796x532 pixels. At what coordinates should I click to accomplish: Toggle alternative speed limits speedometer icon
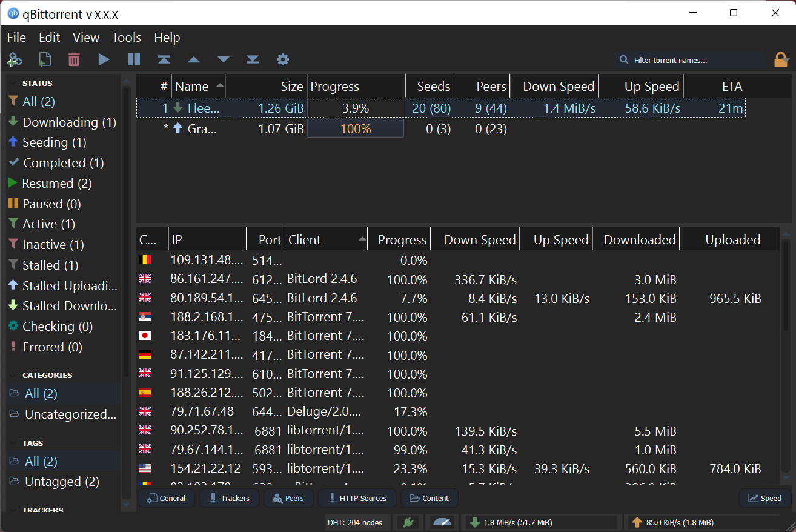[443, 522]
